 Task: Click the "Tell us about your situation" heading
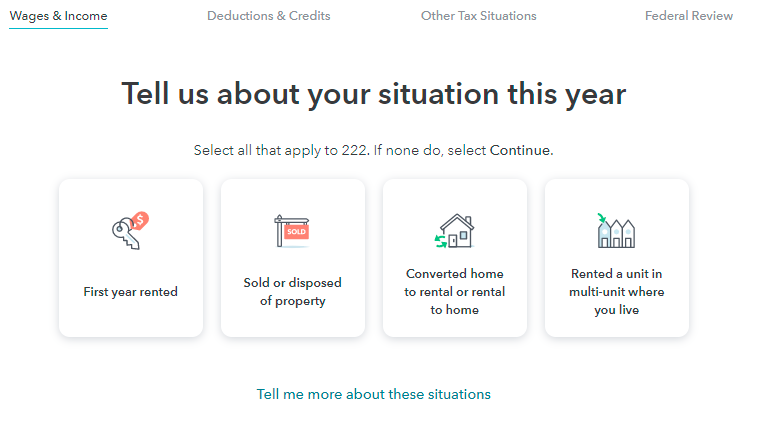coord(373,94)
